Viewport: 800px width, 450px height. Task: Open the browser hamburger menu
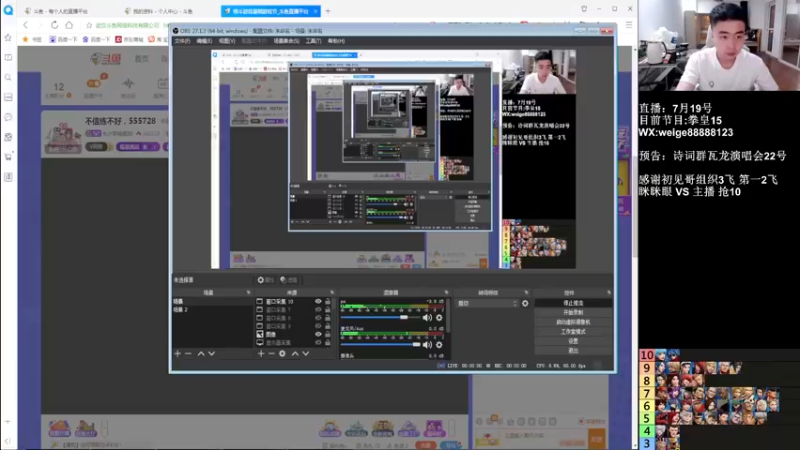pos(629,25)
